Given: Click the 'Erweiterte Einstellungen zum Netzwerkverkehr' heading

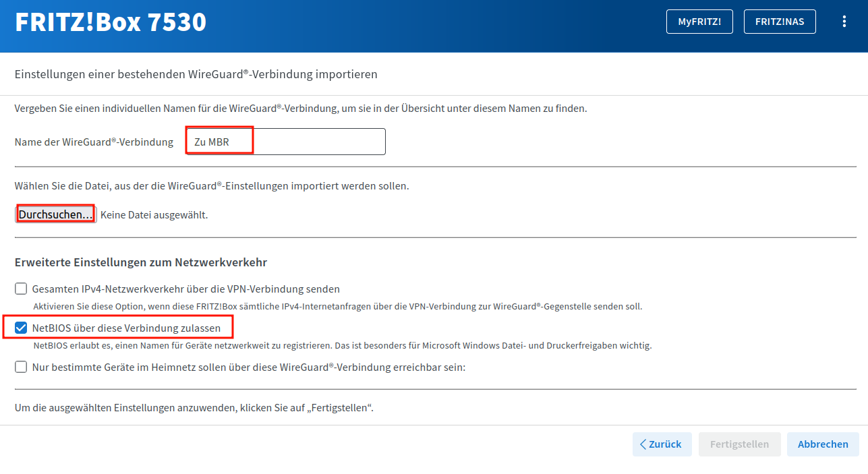Looking at the screenshot, I should [141, 262].
